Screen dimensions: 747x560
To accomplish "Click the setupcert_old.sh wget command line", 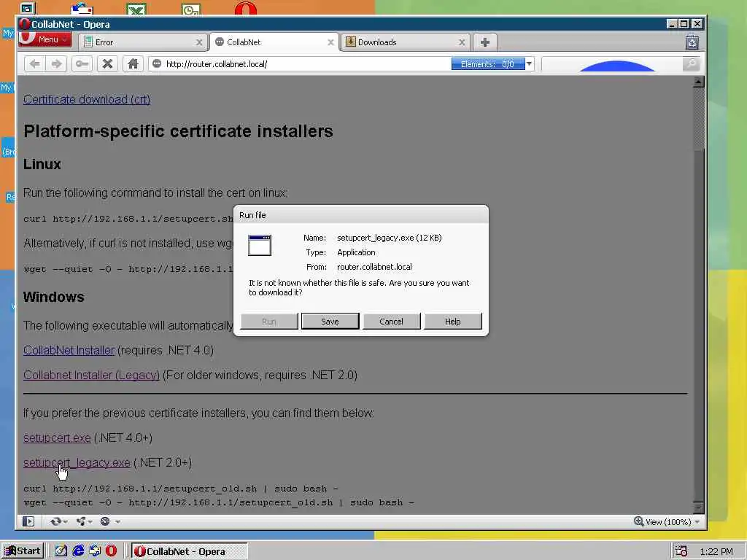I will [219, 502].
